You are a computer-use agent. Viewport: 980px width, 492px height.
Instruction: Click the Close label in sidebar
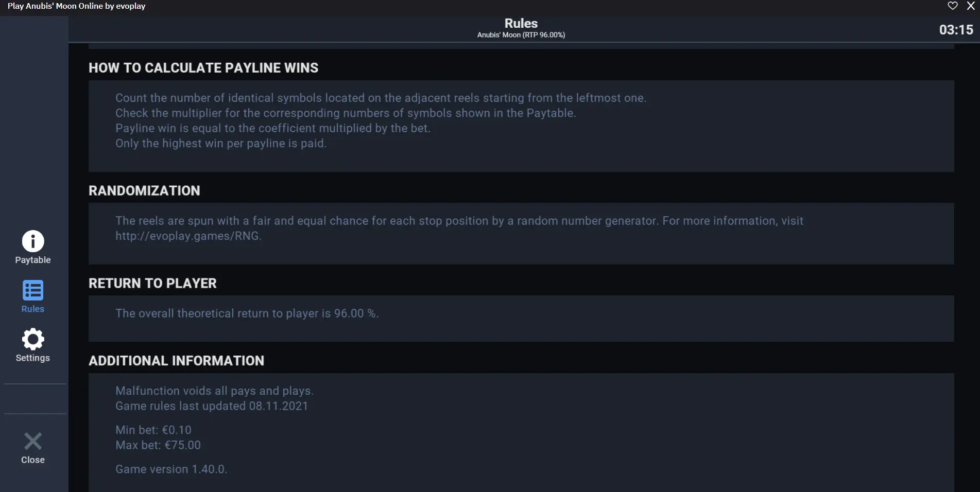click(x=33, y=460)
